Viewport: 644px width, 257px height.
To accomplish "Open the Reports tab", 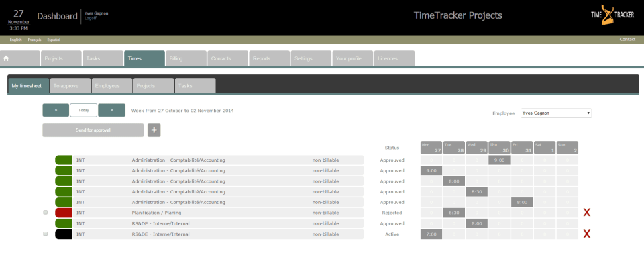I will 270,58.
